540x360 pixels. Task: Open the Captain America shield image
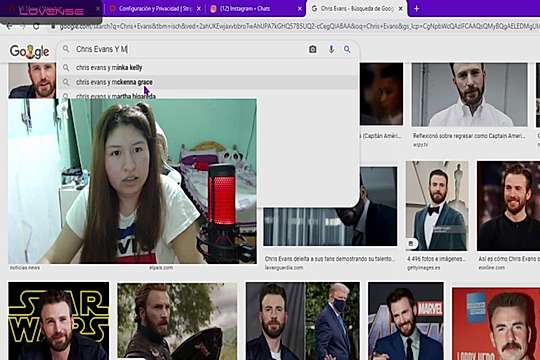[177, 321]
